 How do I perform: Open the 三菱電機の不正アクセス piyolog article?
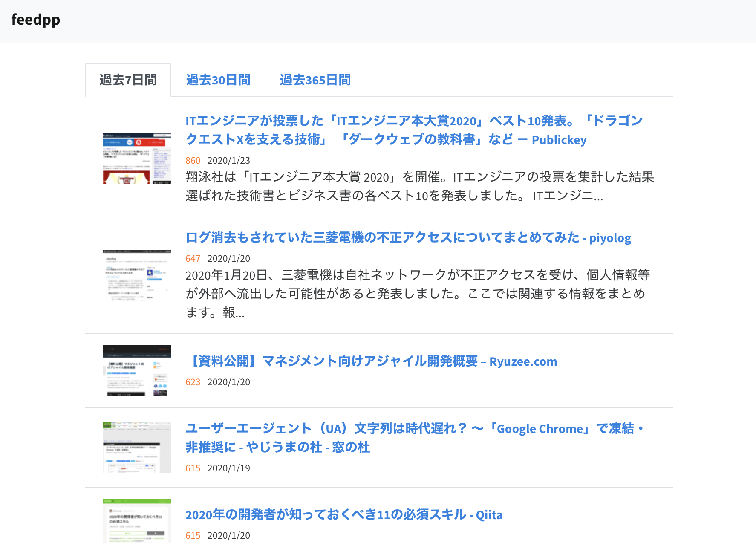pos(408,237)
